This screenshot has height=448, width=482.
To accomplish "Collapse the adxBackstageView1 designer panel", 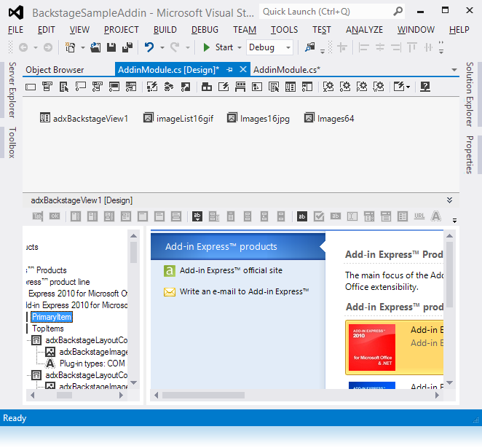I will (449, 200).
